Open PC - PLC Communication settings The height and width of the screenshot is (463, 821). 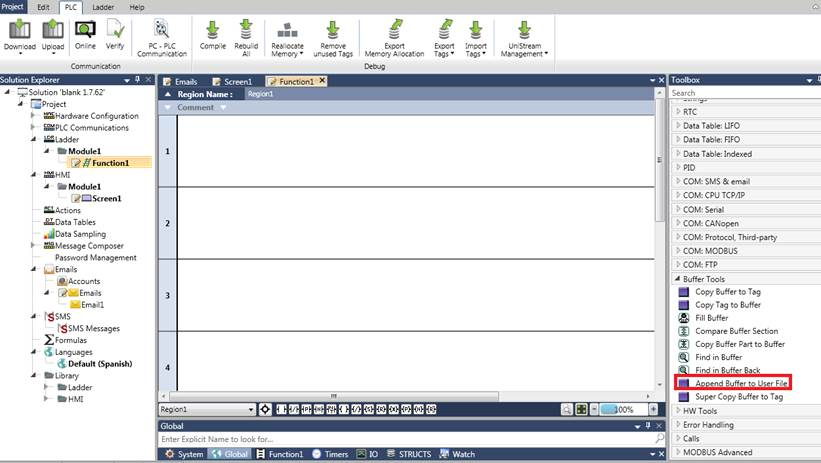tap(162, 38)
